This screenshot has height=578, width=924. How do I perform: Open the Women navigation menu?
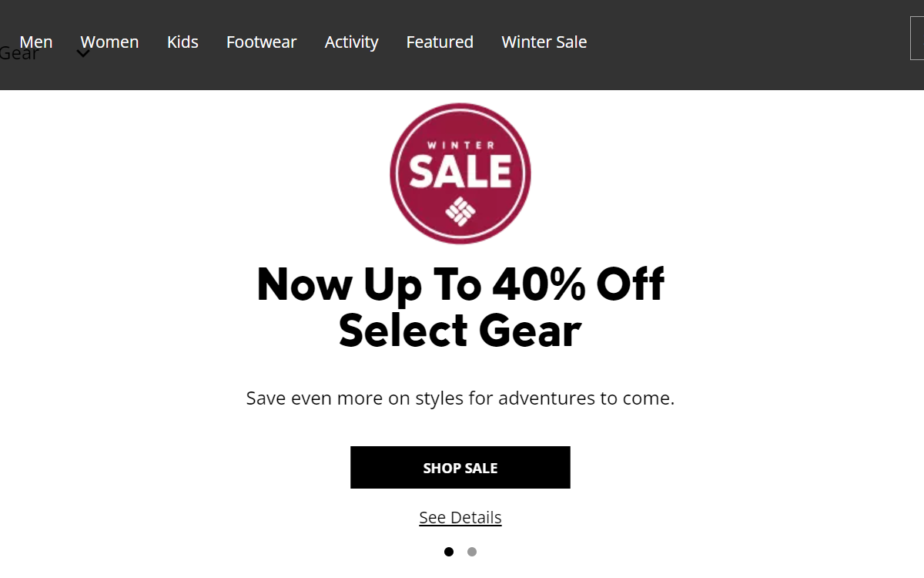pyautogui.click(x=109, y=42)
